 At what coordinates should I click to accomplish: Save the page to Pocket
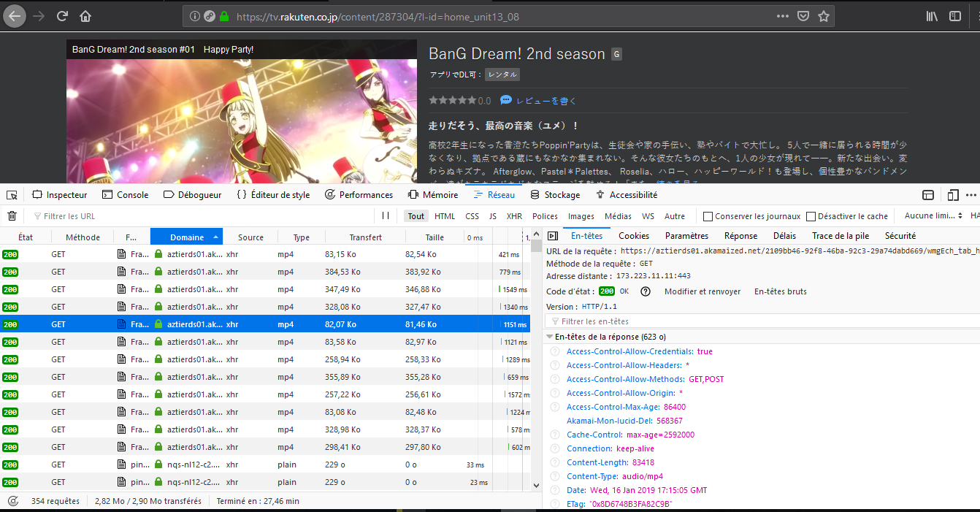pyautogui.click(x=803, y=16)
